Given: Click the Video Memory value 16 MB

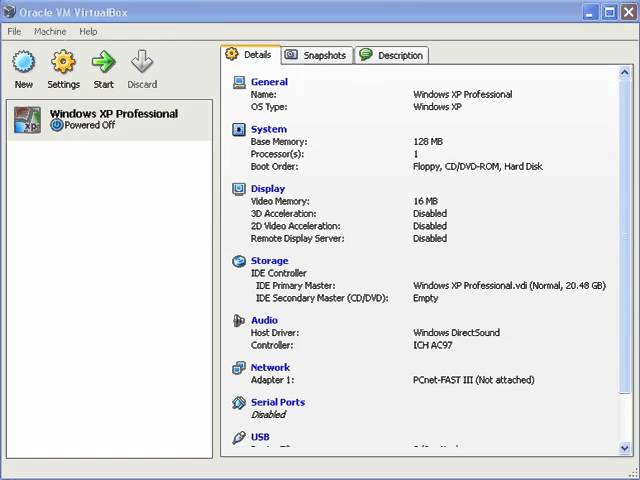Looking at the screenshot, I should click(425, 201).
